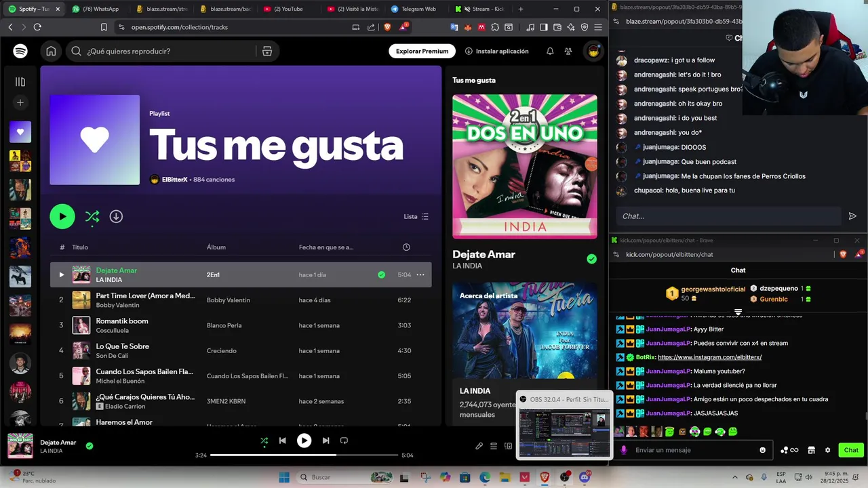Open Liked Songs heart tile in sidebar
This screenshot has height=488, width=868.
tap(20, 131)
